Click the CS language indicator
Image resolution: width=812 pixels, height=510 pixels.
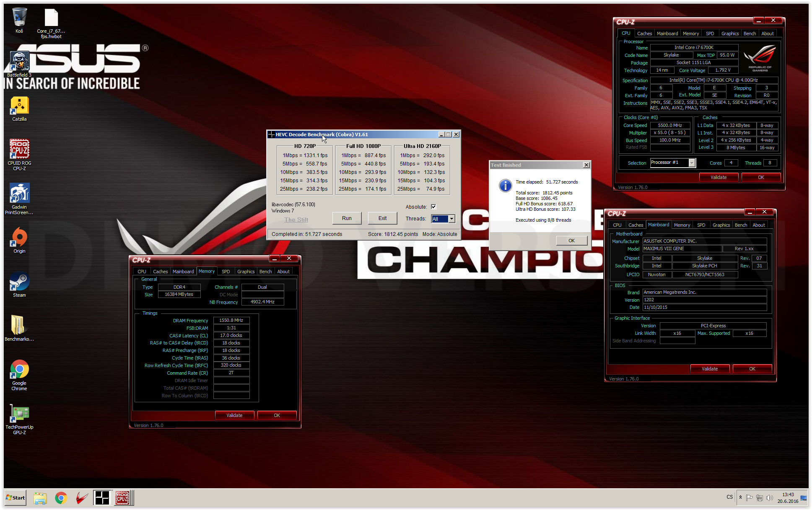(730, 497)
